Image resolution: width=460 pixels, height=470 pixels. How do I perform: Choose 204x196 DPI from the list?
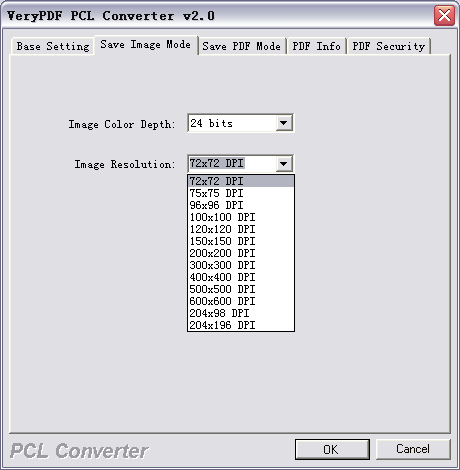(241, 325)
